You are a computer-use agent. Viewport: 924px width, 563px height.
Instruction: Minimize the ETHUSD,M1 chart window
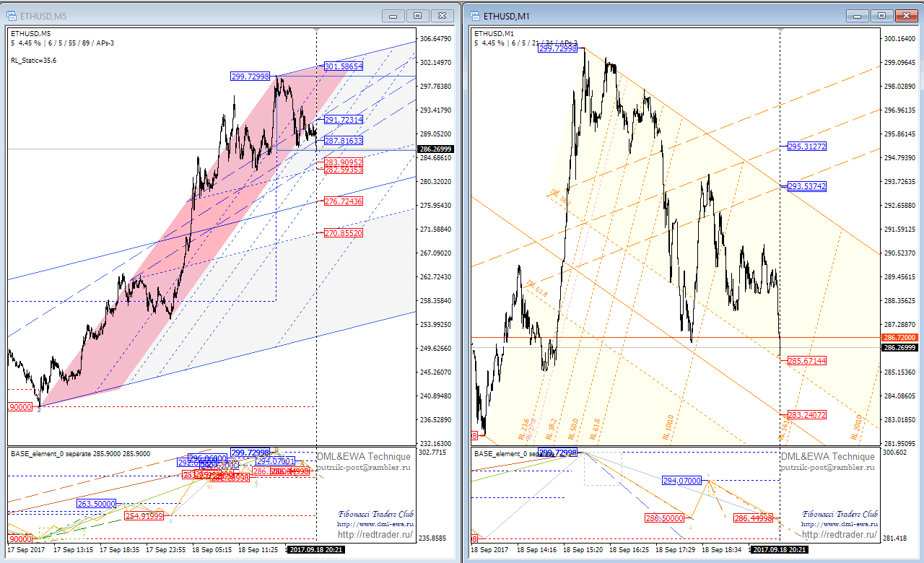click(x=857, y=15)
